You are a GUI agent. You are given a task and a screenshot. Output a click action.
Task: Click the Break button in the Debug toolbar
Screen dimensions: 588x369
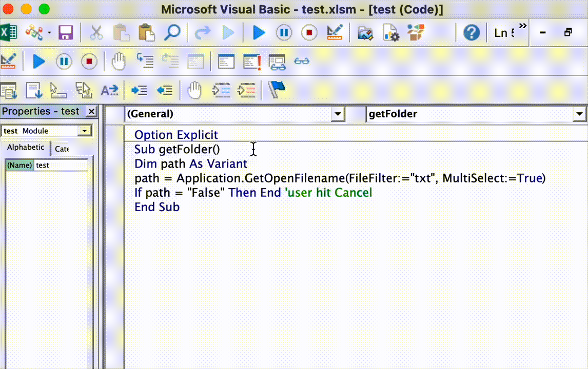[64, 61]
